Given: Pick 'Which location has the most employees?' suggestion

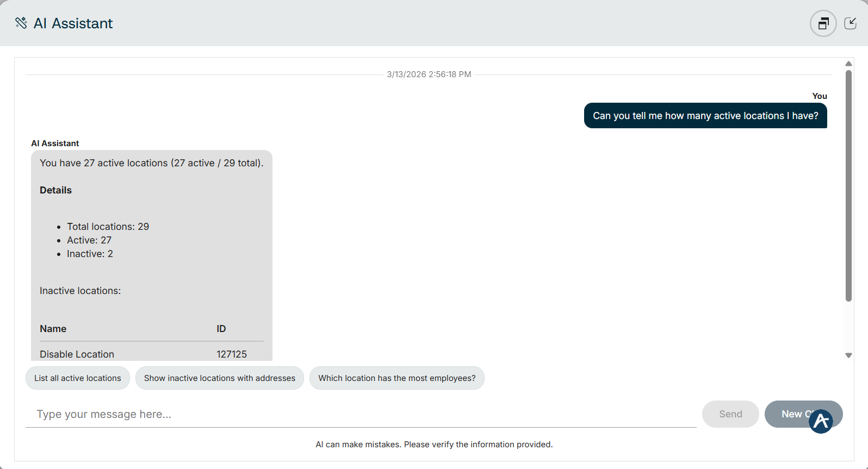Looking at the screenshot, I should [397, 378].
